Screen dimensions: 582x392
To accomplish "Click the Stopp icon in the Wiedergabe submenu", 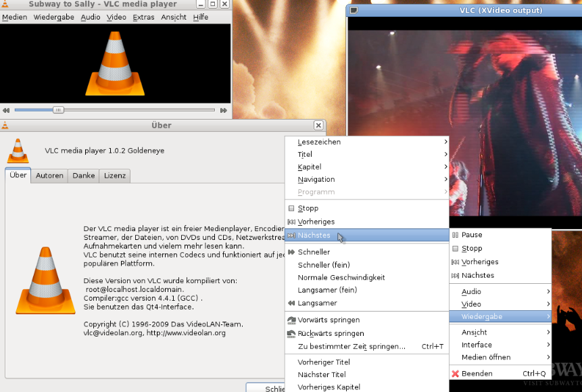I will (x=291, y=208).
